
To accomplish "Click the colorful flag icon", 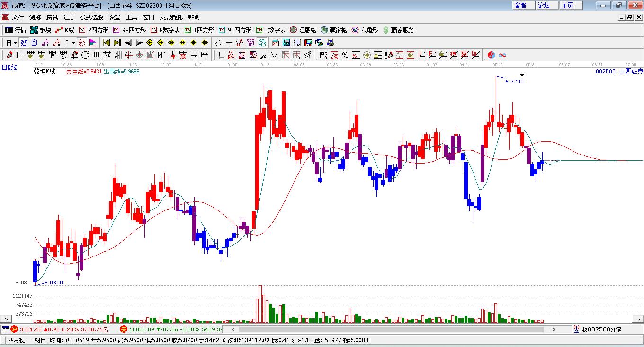I will [x=93, y=43].
